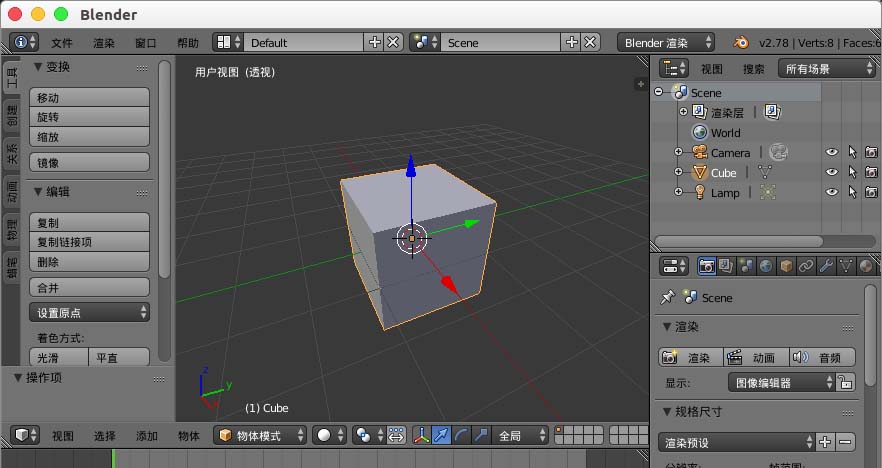Click the 移动 button
Screen dimensions: 882x468
pos(89,97)
